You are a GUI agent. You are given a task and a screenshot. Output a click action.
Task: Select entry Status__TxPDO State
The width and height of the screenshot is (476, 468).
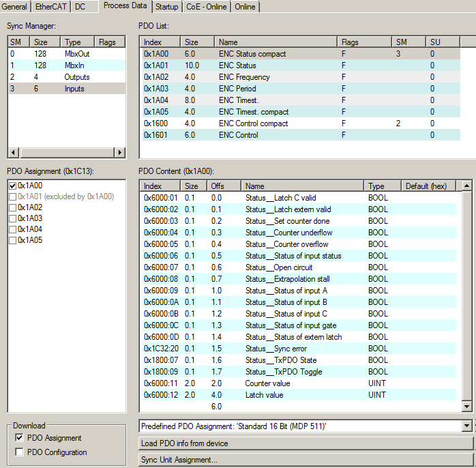299,360
